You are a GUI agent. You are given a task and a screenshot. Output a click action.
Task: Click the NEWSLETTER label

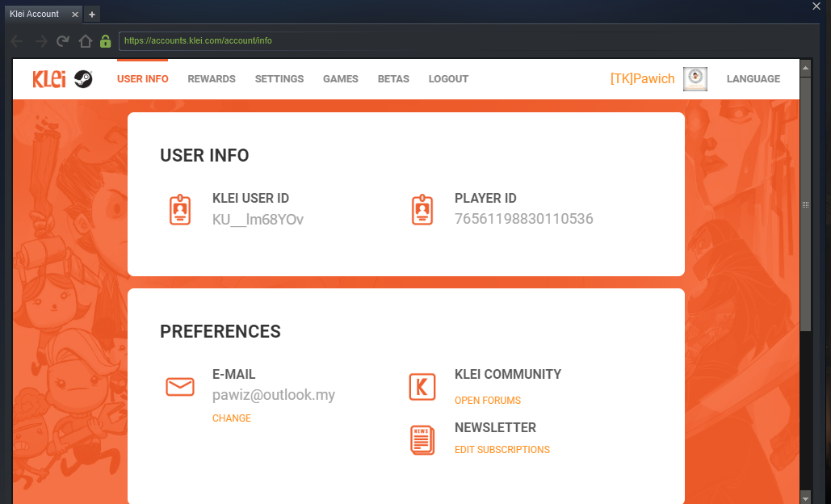pos(495,428)
